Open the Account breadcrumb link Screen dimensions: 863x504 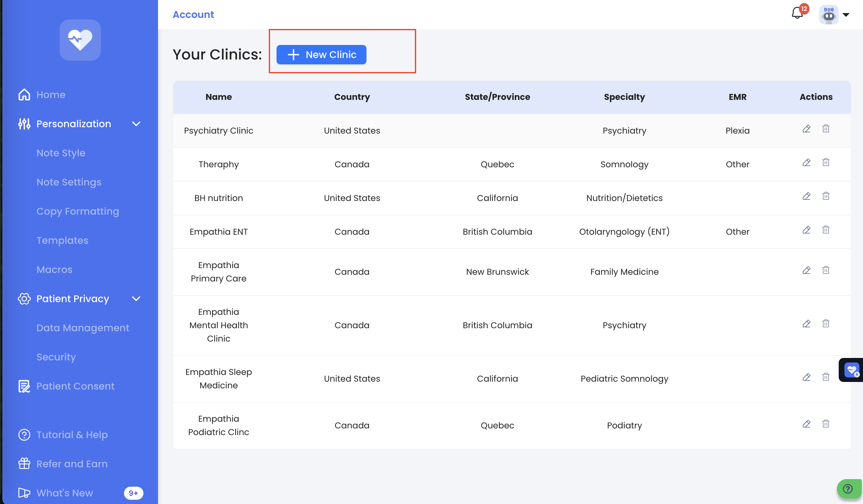pos(193,14)
